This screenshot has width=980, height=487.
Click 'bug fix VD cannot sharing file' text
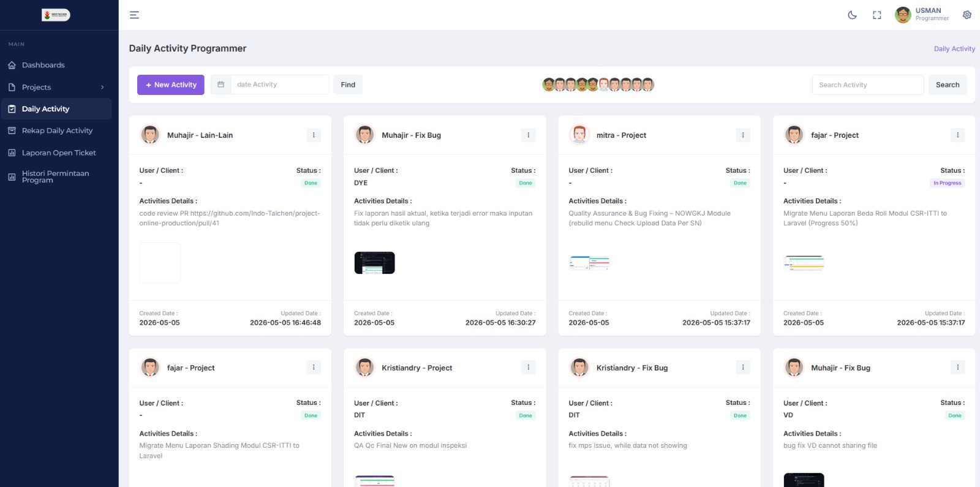[x=830, y=446]
